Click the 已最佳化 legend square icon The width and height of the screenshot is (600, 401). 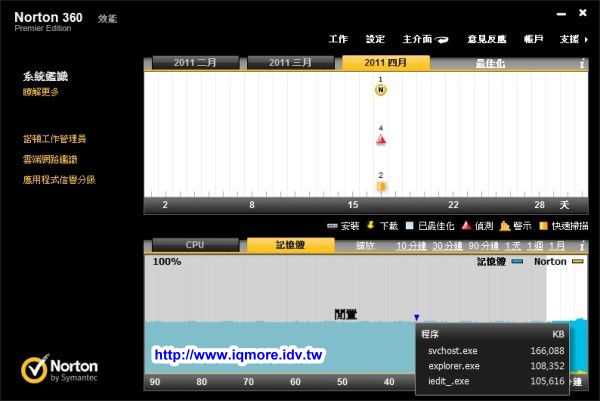pos(409,226)
